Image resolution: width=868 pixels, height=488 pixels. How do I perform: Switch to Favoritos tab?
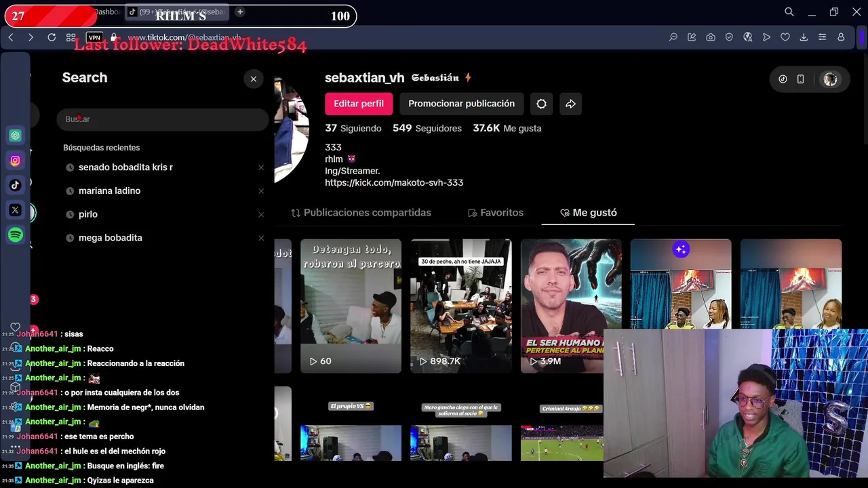coord(496,213)
